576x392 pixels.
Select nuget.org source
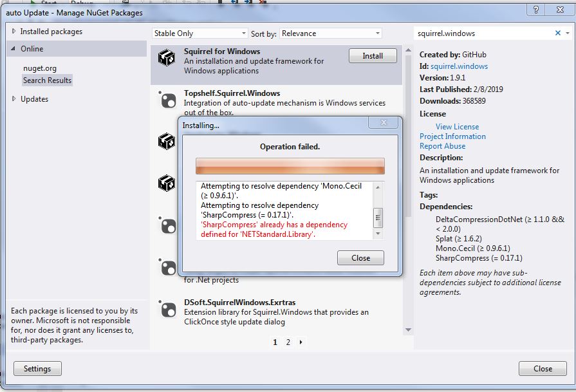click(40, 68)
